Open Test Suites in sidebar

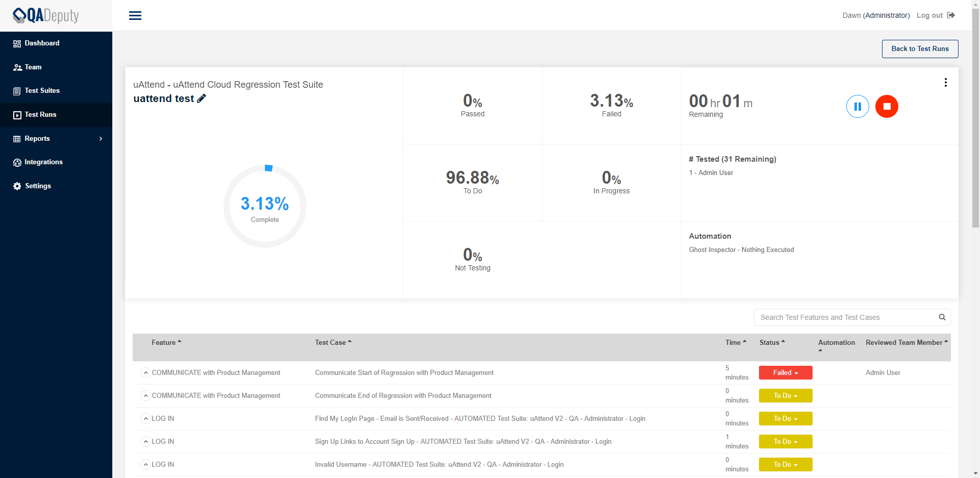[x=56, y=91]
